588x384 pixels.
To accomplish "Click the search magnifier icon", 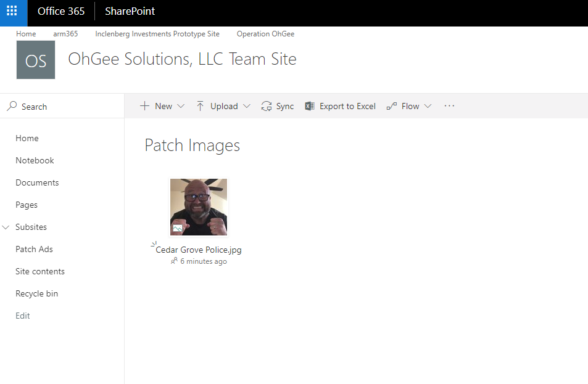I will coord(12,107).
